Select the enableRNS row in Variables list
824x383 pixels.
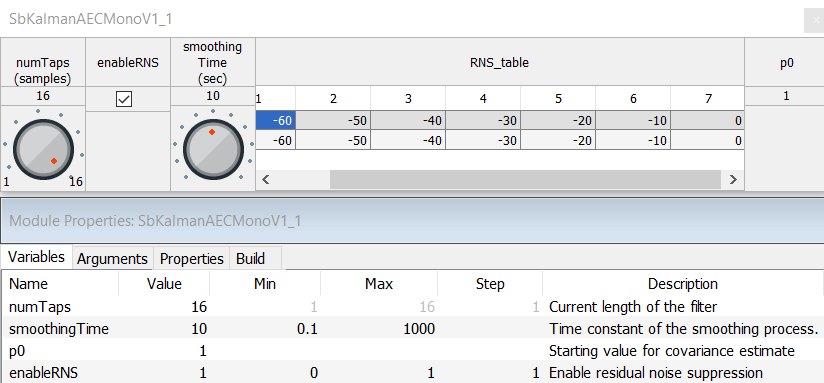pos(412,373)
